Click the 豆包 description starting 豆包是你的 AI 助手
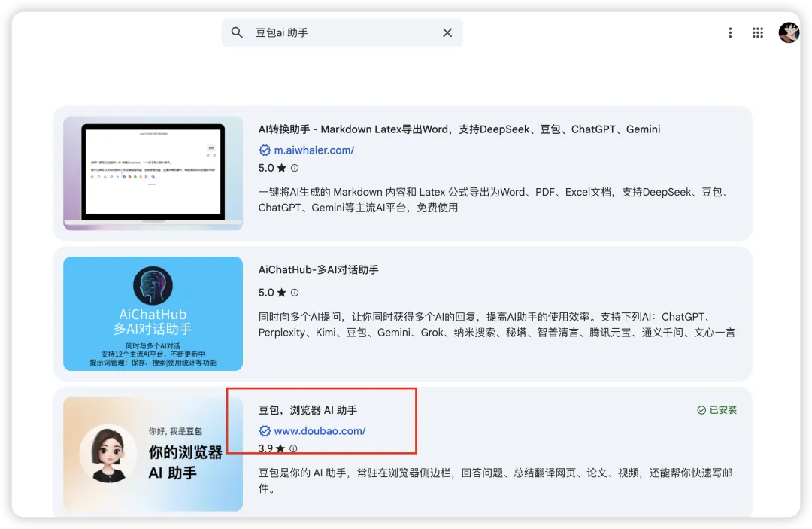Image resolution: width=812 pixels, height=529 pixels. (495, 480)
